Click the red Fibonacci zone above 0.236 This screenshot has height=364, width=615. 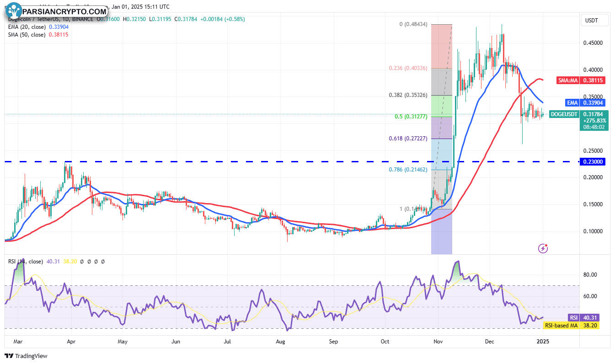point(441,46)
